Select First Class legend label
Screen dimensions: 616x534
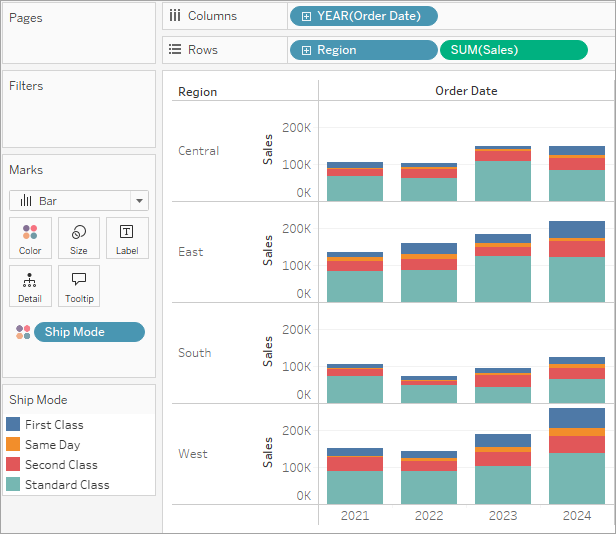54,425
